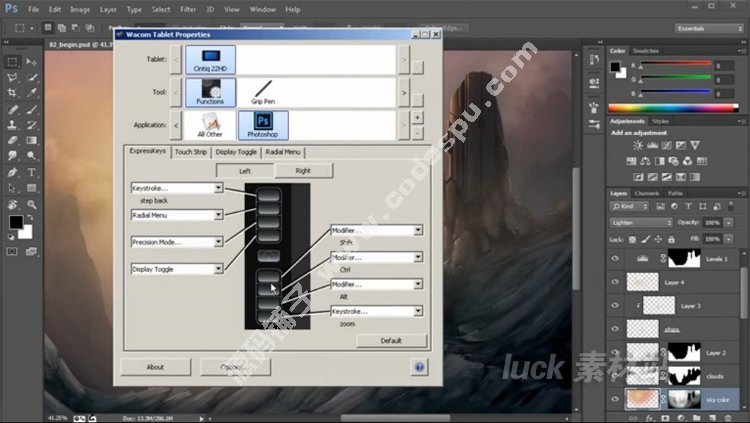Open the Display Toggle ExpressKey dropdown
Screen dimensions: 750x423
[218, 269]
